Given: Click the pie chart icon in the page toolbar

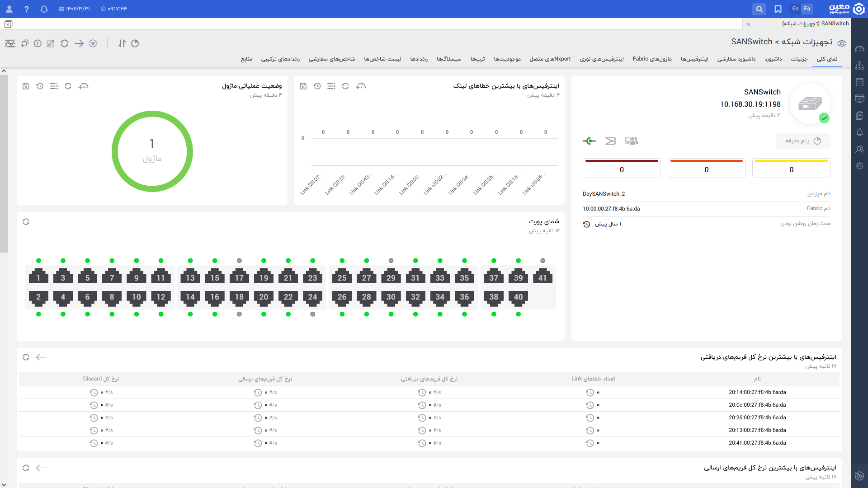Looking at the screenshot, I should pyautogui.click(x=135, y=43).
